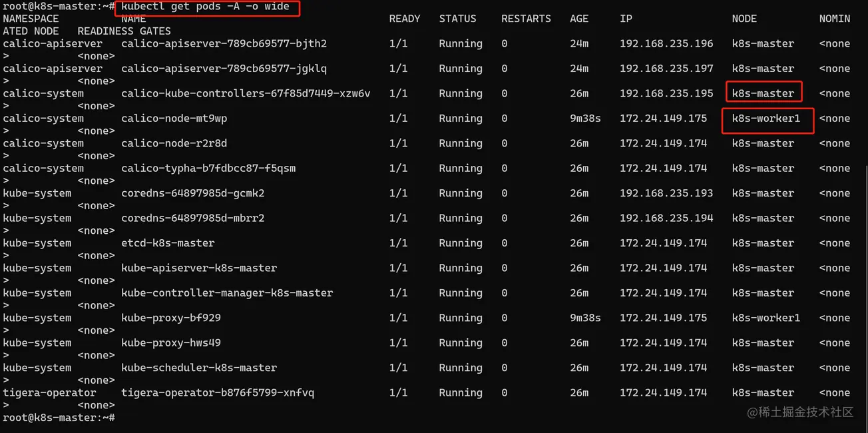Click the command text 'kubectl get pods -A -o wide'
Image resolution: width=868 pixels, height=433 pixels.
(205, 7)
